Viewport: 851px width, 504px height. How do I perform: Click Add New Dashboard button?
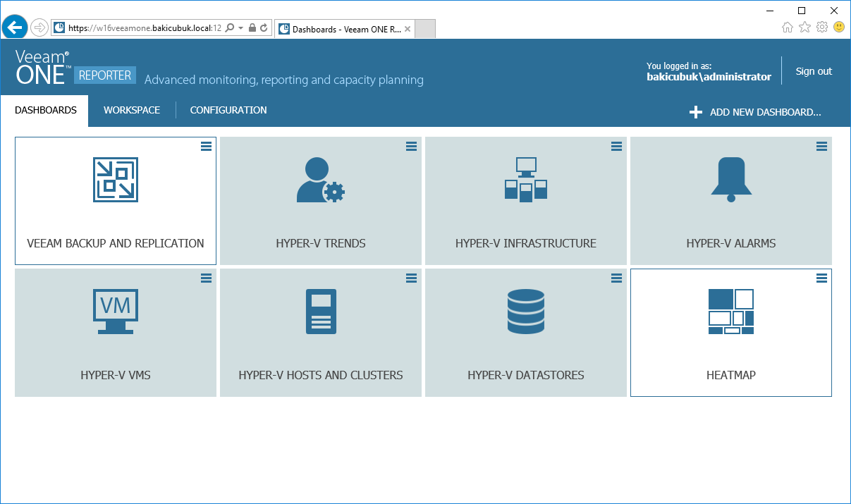[x=755, y=112]
